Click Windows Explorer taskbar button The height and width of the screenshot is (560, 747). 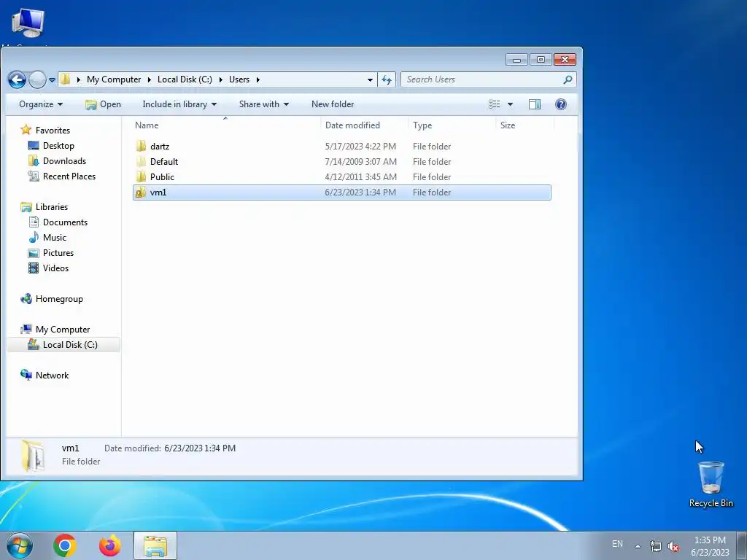click(x=155, y=545)
